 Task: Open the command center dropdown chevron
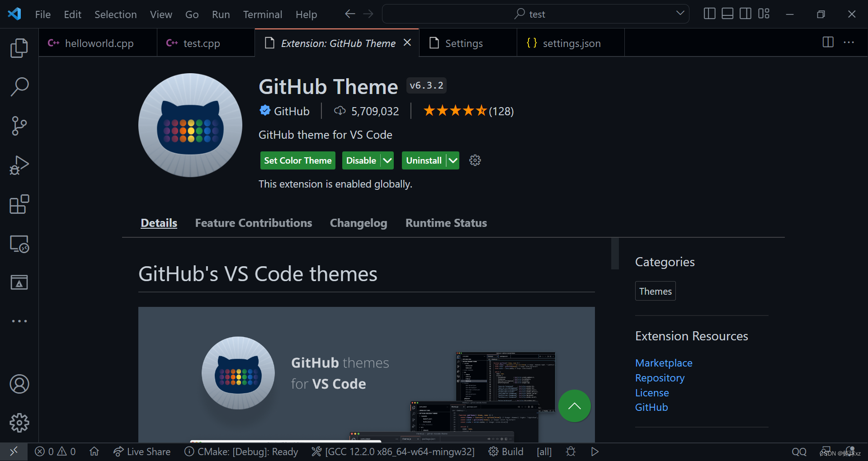[x=680, y=13]
